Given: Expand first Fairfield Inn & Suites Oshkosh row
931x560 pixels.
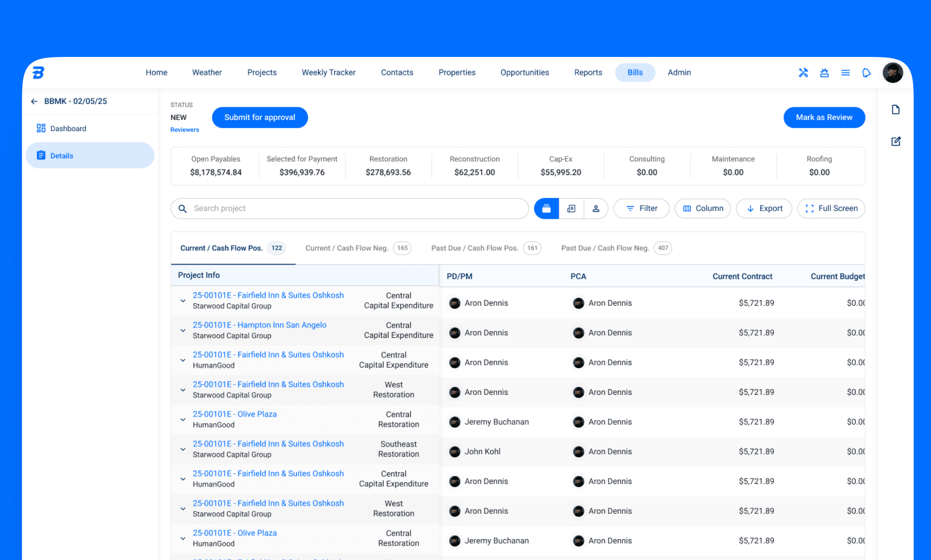Looking at the screenshot, I should (x=183, y=301).
